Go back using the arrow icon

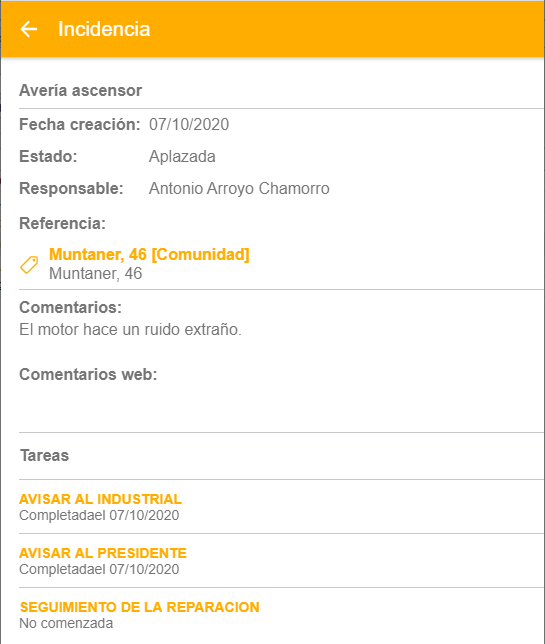coord(29,29)
